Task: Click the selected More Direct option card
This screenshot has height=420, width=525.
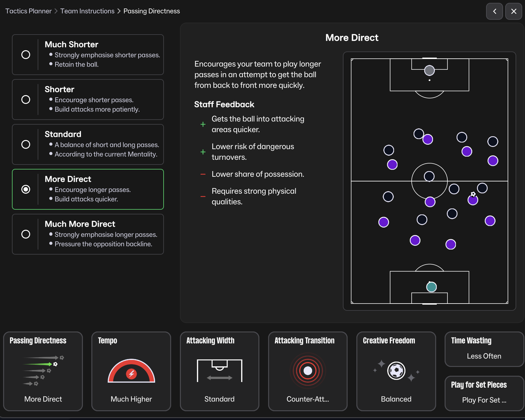Action: point(88,189)
